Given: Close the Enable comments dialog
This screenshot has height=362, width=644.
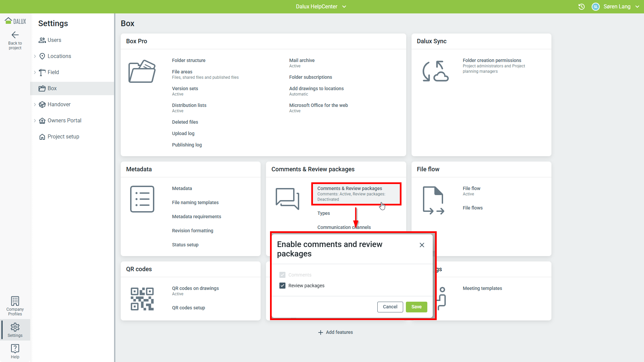Looking at the screenshot, I should 422,245.
